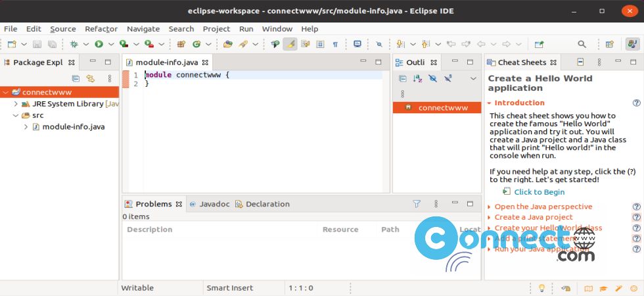The width and height of the screenshot is (644, 296).
Task: Select the Java perspective icon
Action: tap(632, 44)
